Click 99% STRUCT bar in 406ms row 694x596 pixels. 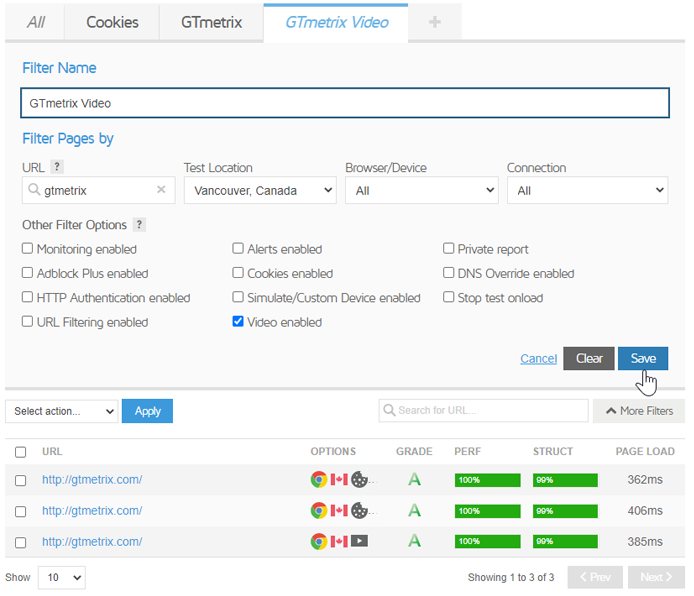tap(565, 511)
